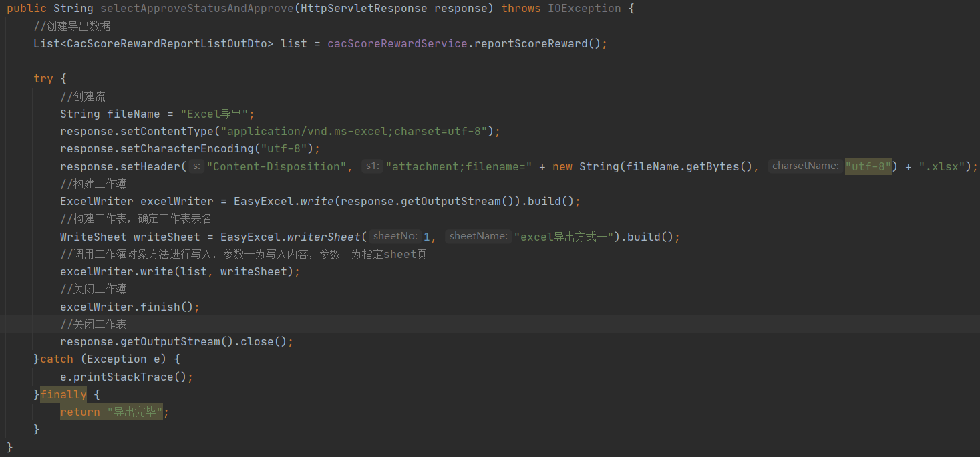Click the cacScoreRewardService field reference

[x=397, y=43]
